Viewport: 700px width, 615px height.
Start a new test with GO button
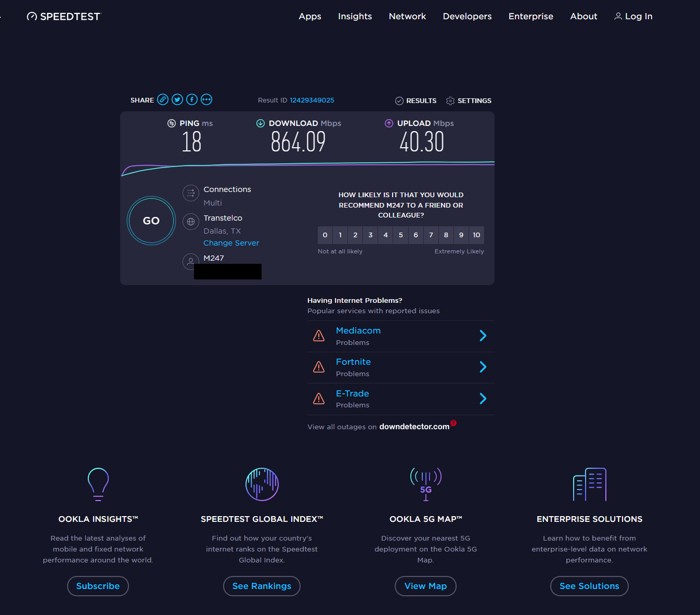coord(151,221)
